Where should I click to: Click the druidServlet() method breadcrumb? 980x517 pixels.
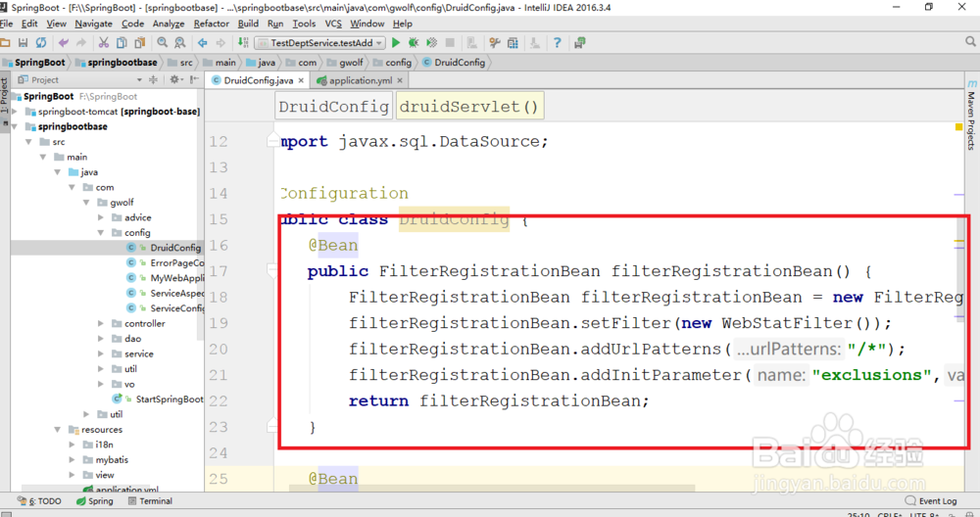[469, 107]
